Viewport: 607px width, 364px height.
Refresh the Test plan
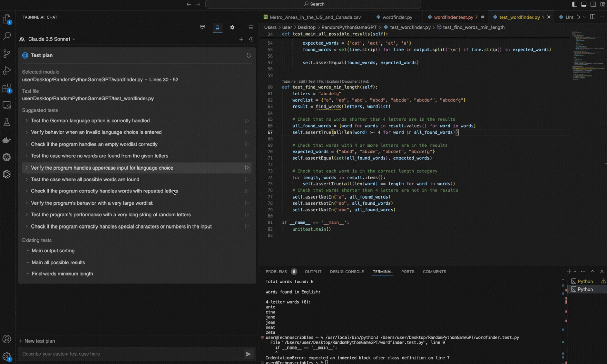click(249, 55)
